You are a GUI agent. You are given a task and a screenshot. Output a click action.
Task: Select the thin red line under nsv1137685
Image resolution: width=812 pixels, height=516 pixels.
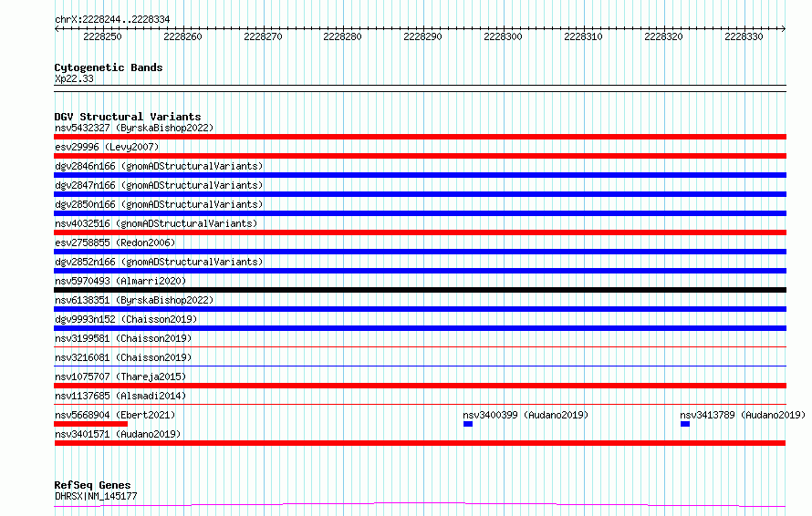[420, 404]
